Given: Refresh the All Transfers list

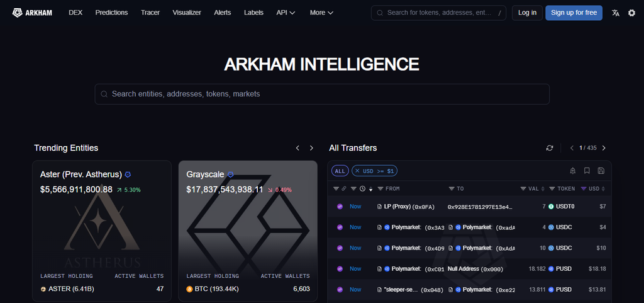Looking at the screenshot, I should coord(550,148).
